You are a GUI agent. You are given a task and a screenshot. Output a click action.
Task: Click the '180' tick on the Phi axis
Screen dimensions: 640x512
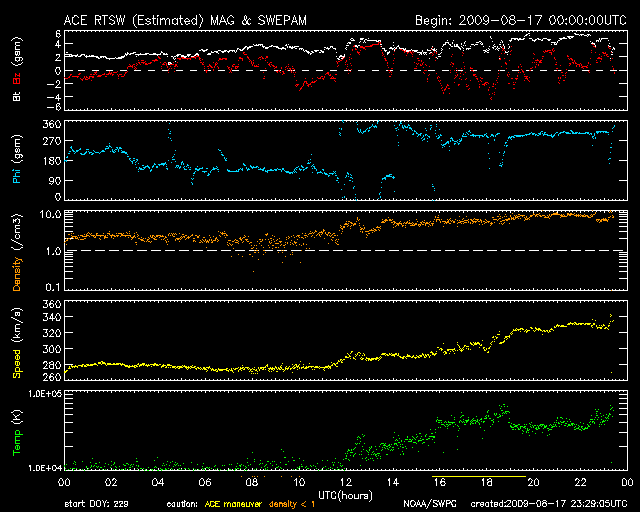(x=52, y=161)
